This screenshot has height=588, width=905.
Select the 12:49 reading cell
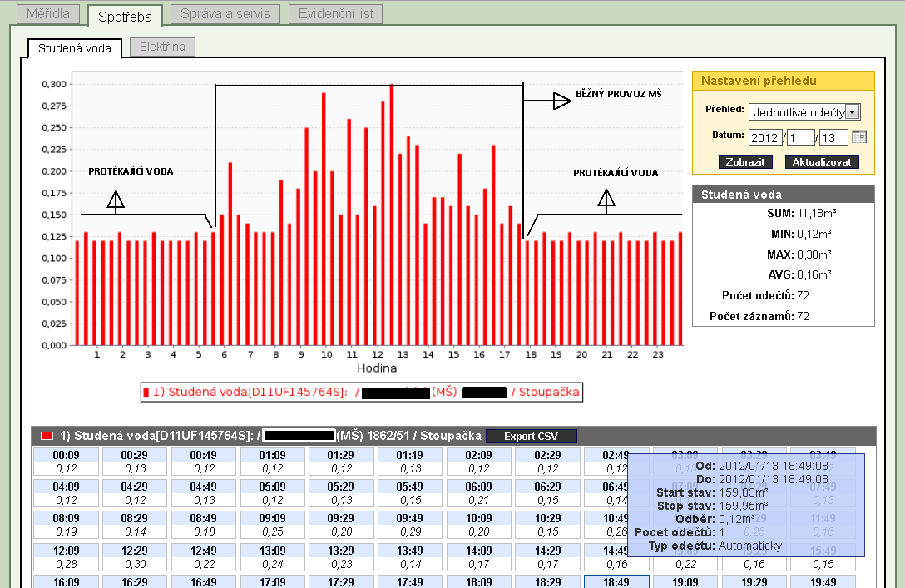204,557
